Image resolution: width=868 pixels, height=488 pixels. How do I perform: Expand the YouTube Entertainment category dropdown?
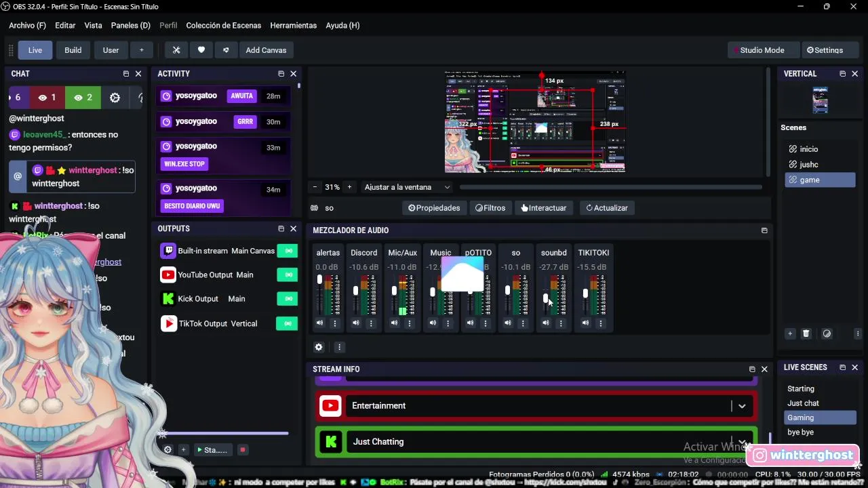click(x=742, y=406)
